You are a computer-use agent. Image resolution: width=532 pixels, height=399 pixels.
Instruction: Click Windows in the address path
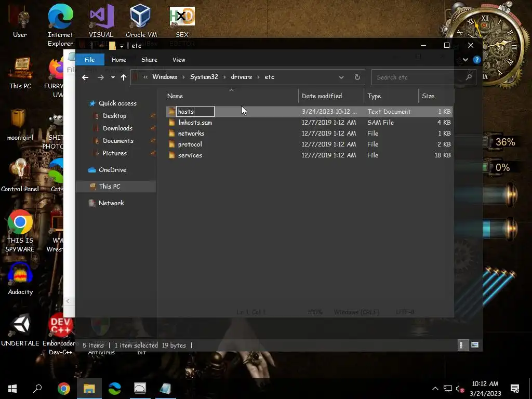tap(165, 77)
